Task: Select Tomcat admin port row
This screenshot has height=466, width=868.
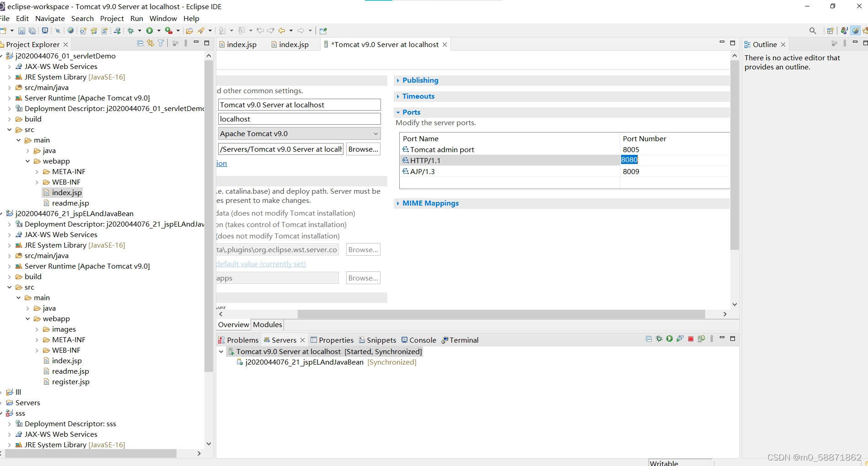Action: tap(565, 150)
